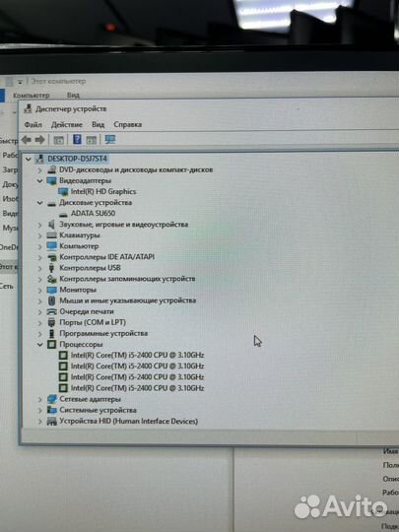Expand the Контроллеры IDE ATA/ATAPI category

click(x=39, y=257)
